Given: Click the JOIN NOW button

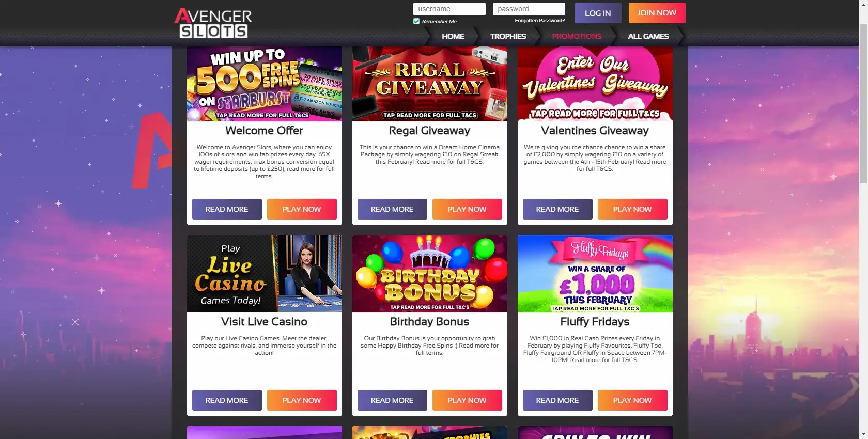Looking at the screenshot, I should pos(657,13).
